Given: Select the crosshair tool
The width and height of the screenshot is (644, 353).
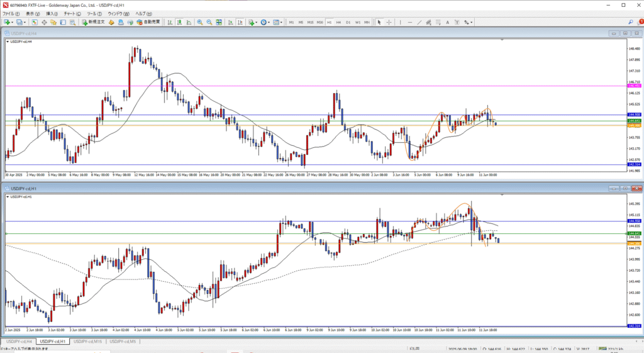Looking at the screenshot, I should click(389, 22).
